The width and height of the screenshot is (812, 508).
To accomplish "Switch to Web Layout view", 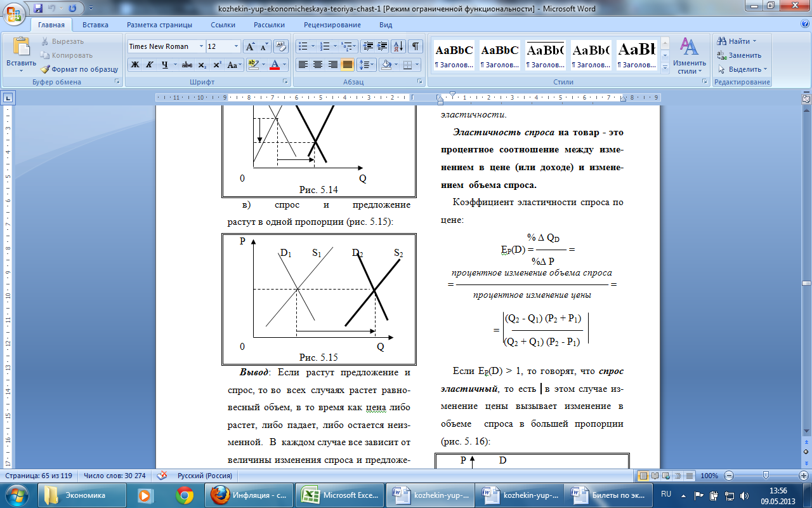I will [666, 476].
